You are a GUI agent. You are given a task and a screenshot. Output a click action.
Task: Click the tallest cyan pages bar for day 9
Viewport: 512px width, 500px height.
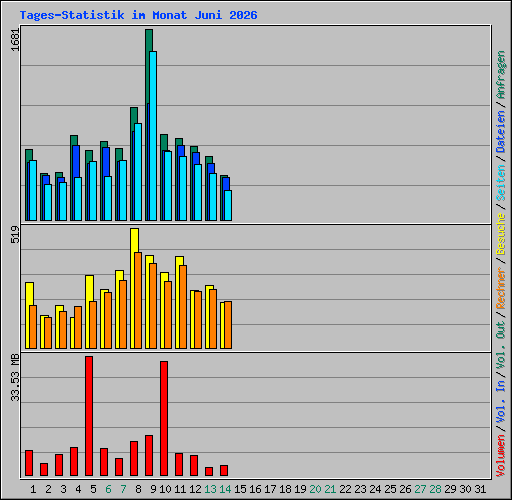[153, 136]
